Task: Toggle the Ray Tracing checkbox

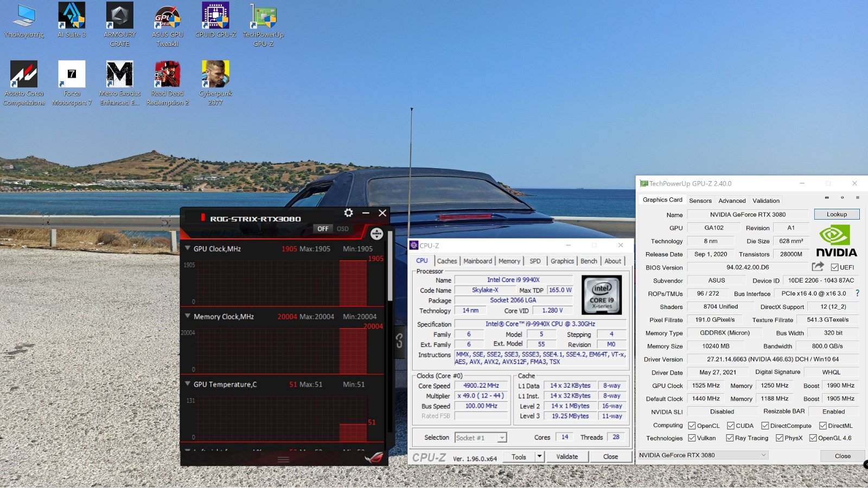Action: click(x=730, y=438)
